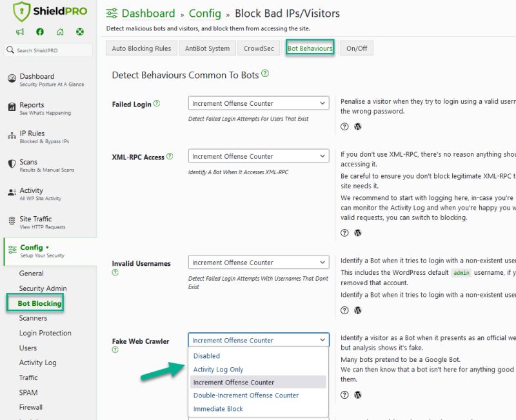This screenshot has height=420, width=516.
Task: Open help icon beside Detect Behaviours heading
Action: tap(265, 74)
